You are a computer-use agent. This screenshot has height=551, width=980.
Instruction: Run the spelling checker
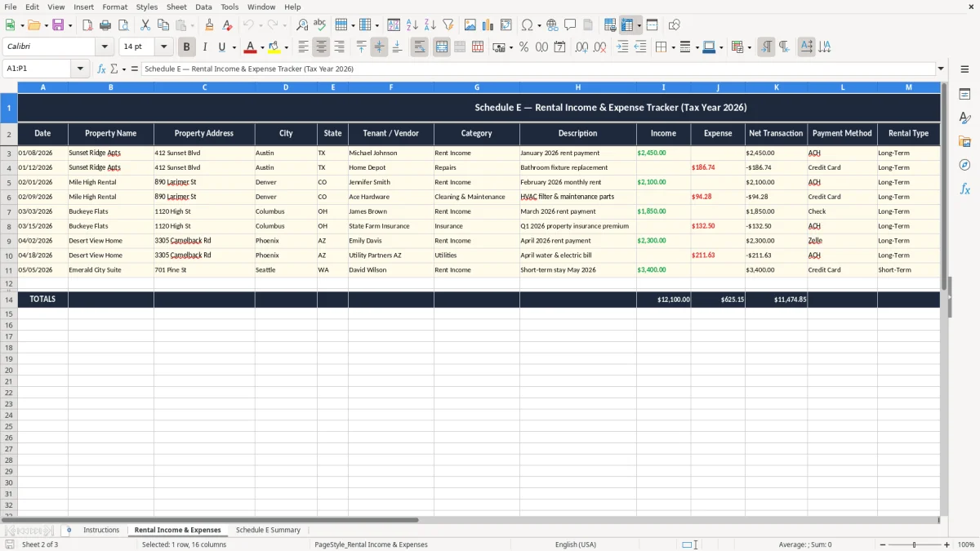pyautogui.click(x=320, y=25)
